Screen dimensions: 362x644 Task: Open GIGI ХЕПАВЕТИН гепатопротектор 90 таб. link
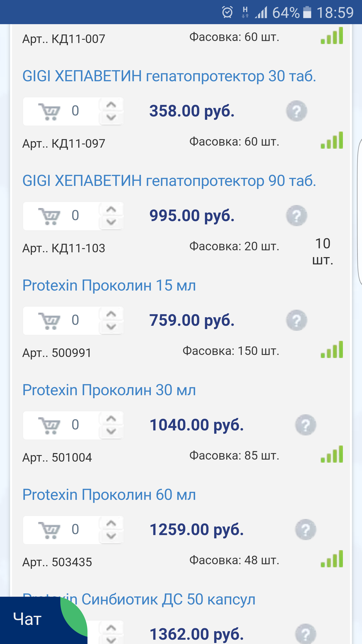click(169, 181)
